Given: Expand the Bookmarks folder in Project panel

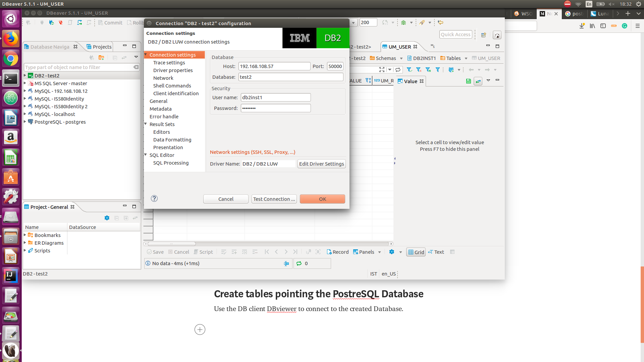Looking at the screenshot, I should coord(25,235).
